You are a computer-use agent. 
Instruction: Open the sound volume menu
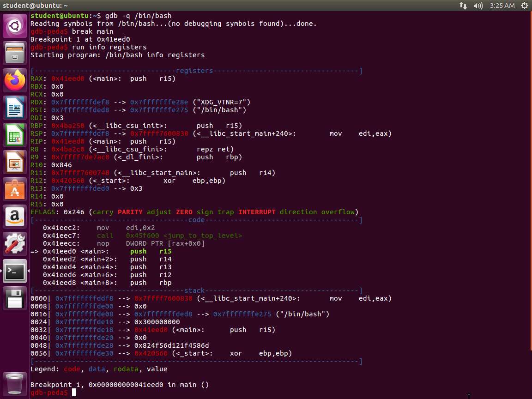coord(478,6)
